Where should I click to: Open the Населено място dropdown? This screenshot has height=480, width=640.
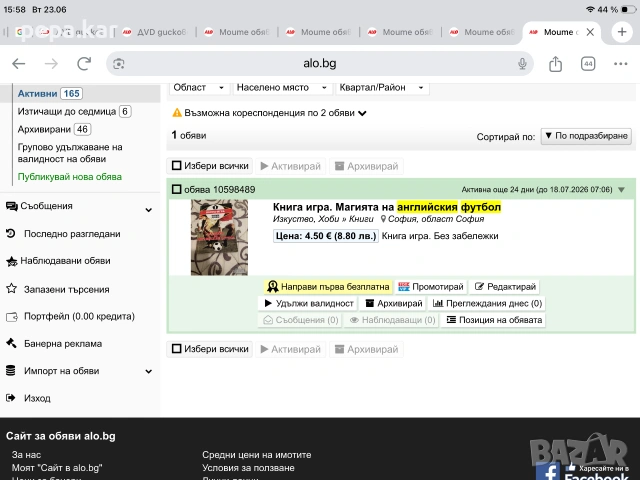(282, 88)
